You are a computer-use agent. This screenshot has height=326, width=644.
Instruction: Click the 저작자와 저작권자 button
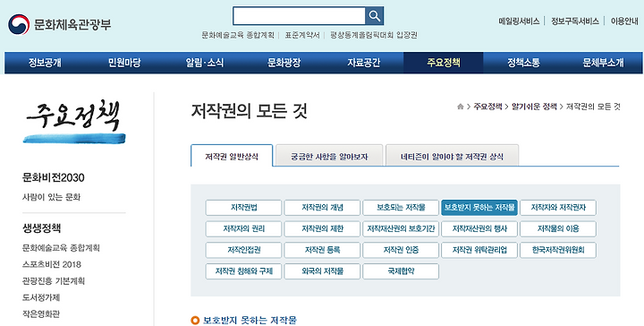(558, 208)
